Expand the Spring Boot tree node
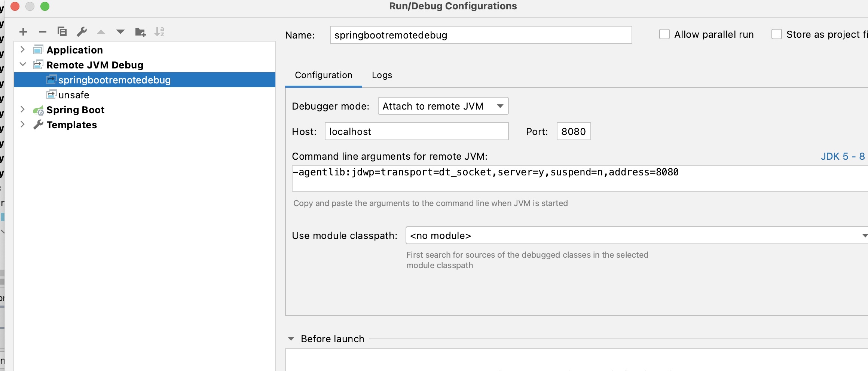The width and height of the screenshot is (868, 371). [x=23, y=110]
